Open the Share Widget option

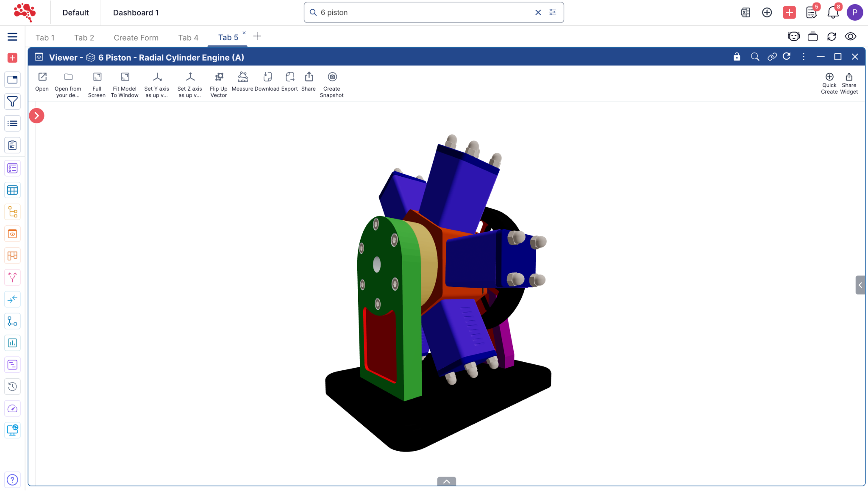click(x=849, y=77)
